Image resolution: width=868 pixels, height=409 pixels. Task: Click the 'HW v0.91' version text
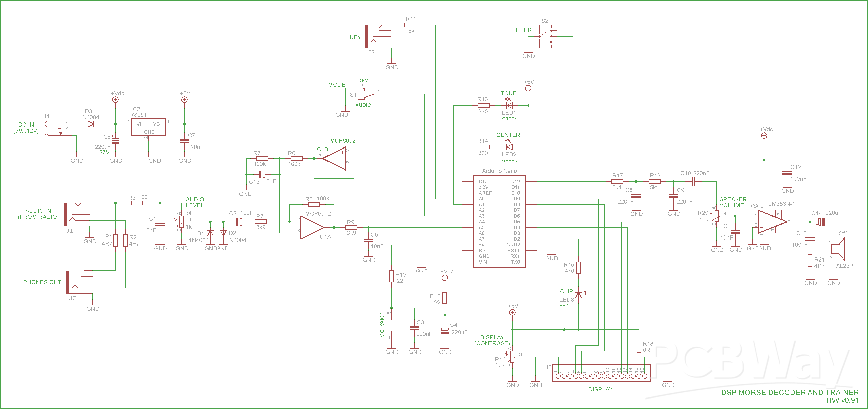point(842,400)
